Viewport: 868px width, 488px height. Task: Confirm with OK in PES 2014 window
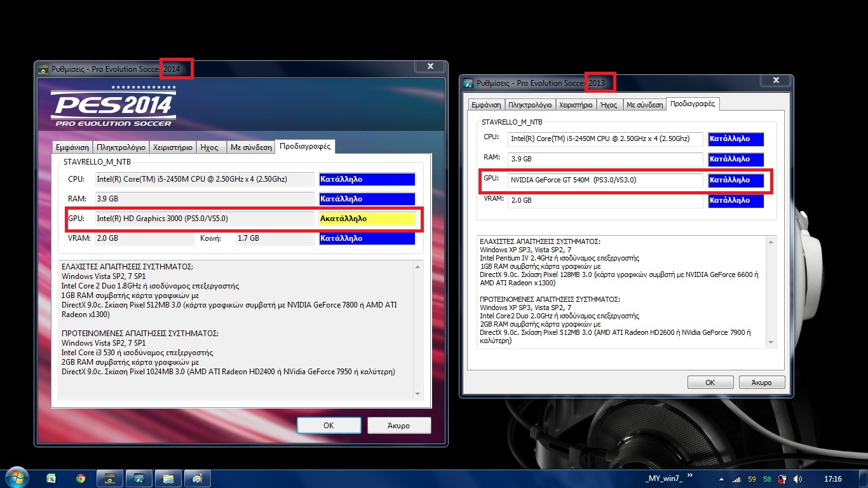pyautogui.click(x=329, y=425)
